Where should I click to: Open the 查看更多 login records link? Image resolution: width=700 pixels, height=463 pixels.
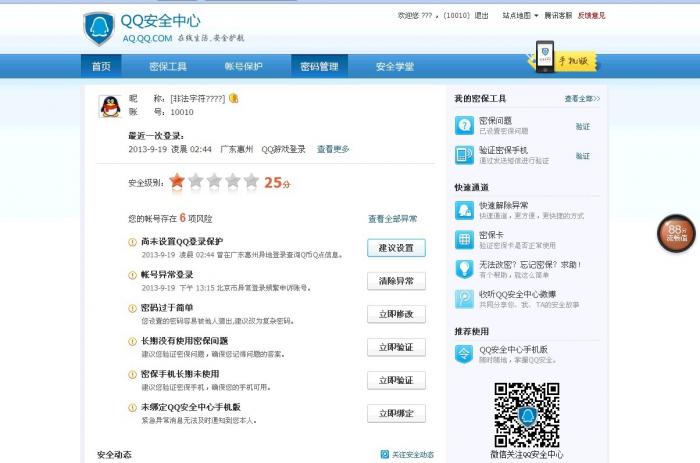pos(333,149)
